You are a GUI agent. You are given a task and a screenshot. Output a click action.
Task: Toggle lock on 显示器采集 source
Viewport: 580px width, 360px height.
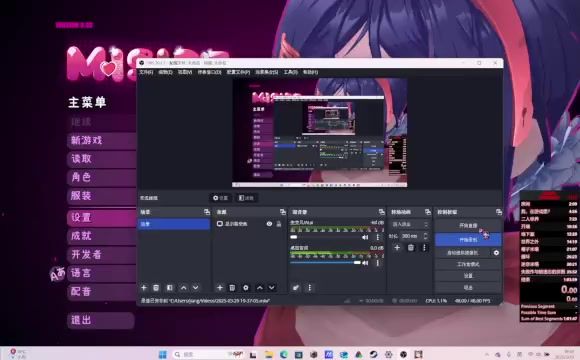pyautogui.click(x=279, y=223)
